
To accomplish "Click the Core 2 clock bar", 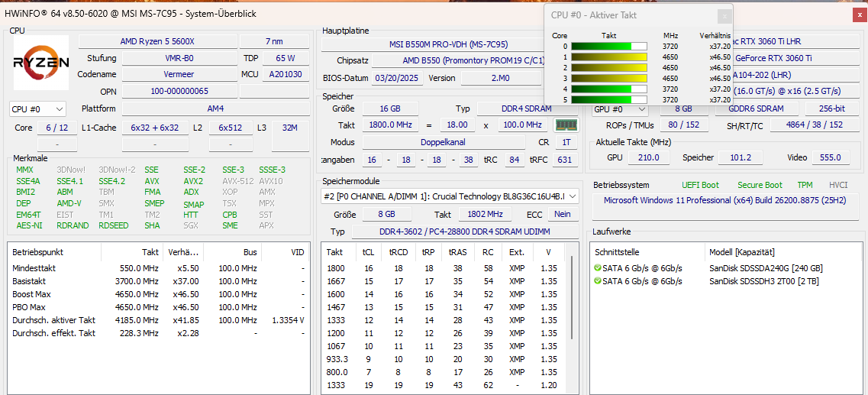I will pyautogui.click(x=609, y=67).
